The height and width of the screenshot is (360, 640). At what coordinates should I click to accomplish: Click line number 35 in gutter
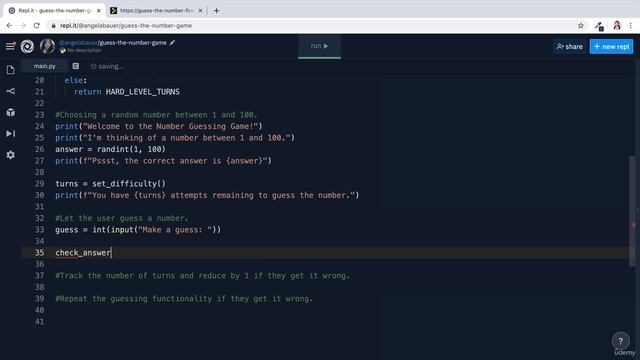pos(39,253)
